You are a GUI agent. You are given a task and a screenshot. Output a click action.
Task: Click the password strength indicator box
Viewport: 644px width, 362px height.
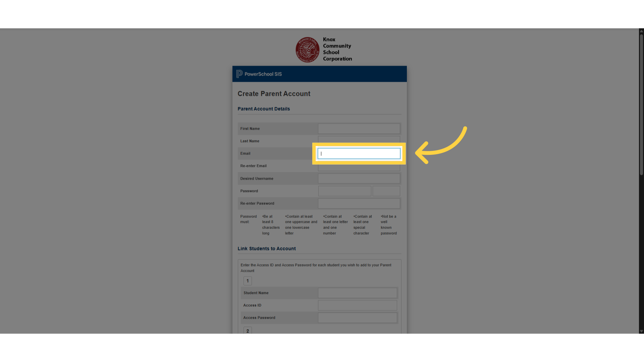click(386, 191)
